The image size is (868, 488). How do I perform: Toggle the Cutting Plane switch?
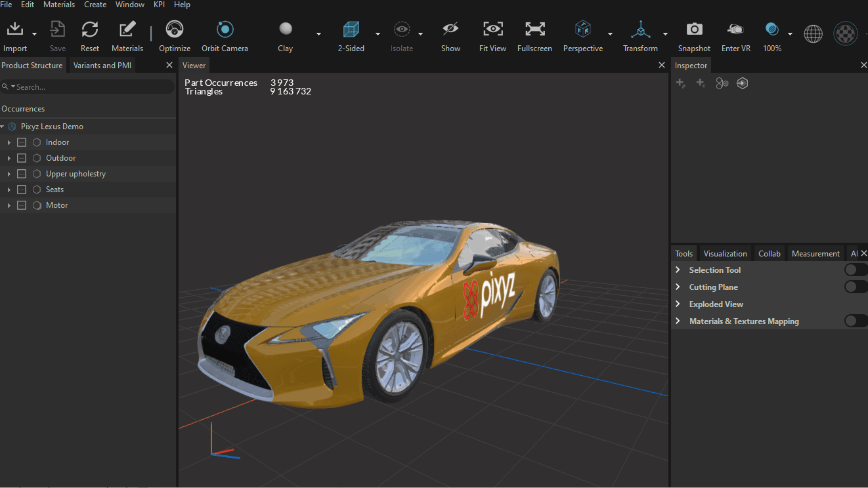tap(856, 287)
